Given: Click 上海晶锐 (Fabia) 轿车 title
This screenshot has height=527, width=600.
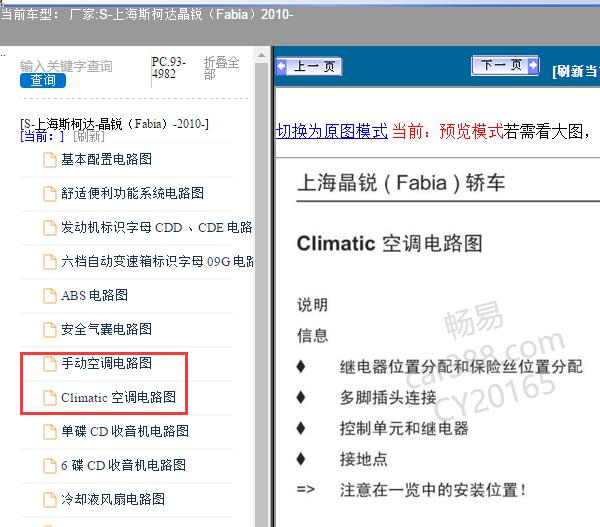Looking at the screenshot, I should point(401,183).
